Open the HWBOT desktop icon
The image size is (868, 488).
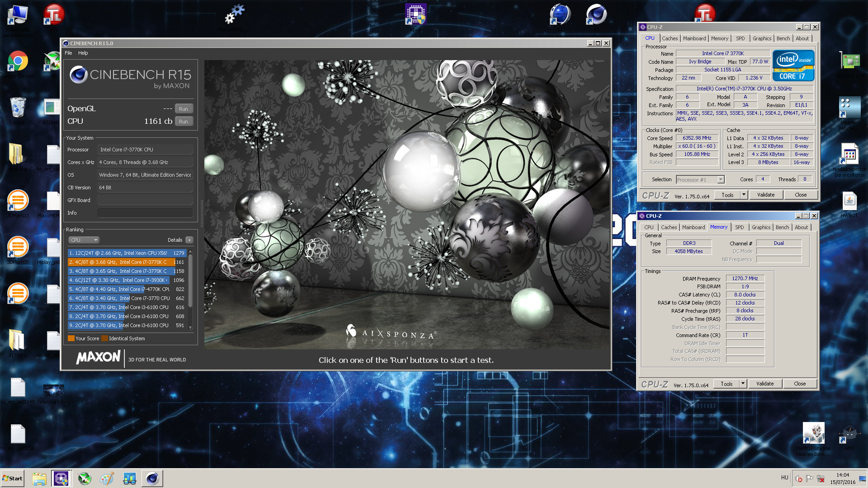[849, 204]
